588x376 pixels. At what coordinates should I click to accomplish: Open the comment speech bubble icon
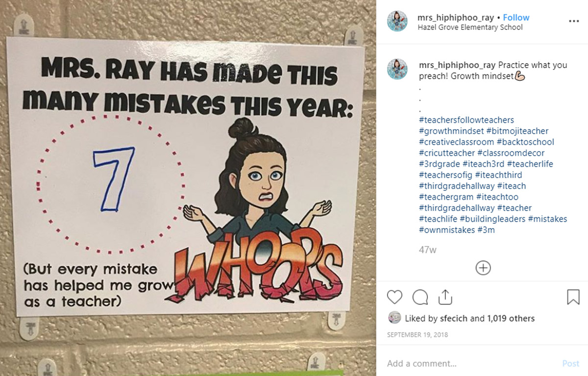click(420, 297)
